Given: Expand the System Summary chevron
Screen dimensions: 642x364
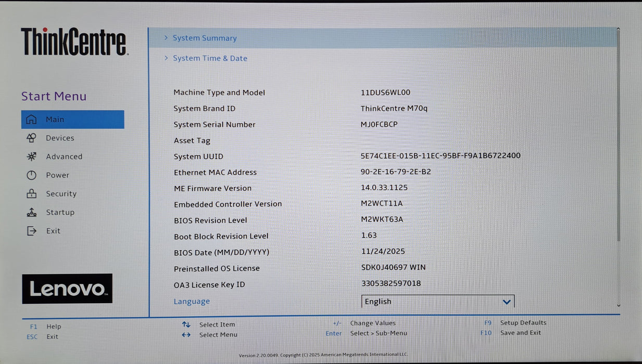Looking at the screenshot, I should (166, 37).
